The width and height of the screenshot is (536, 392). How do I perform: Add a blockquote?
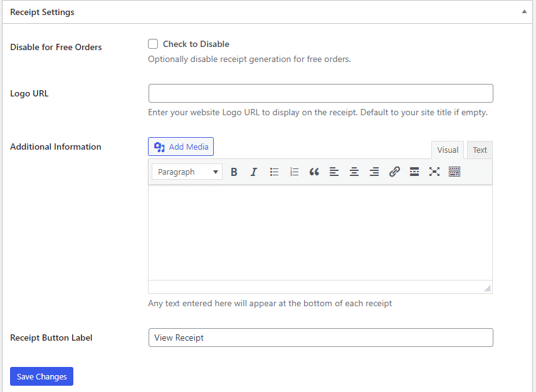tap(314, 172)
